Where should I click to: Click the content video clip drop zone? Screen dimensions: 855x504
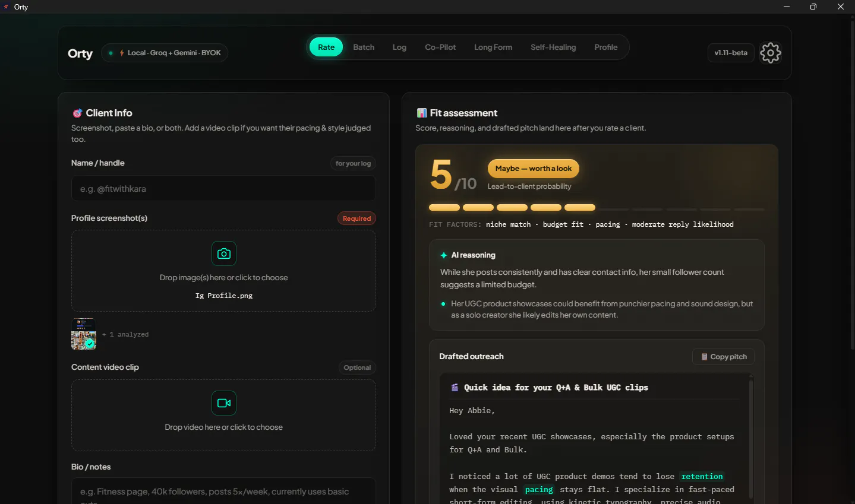223,415
